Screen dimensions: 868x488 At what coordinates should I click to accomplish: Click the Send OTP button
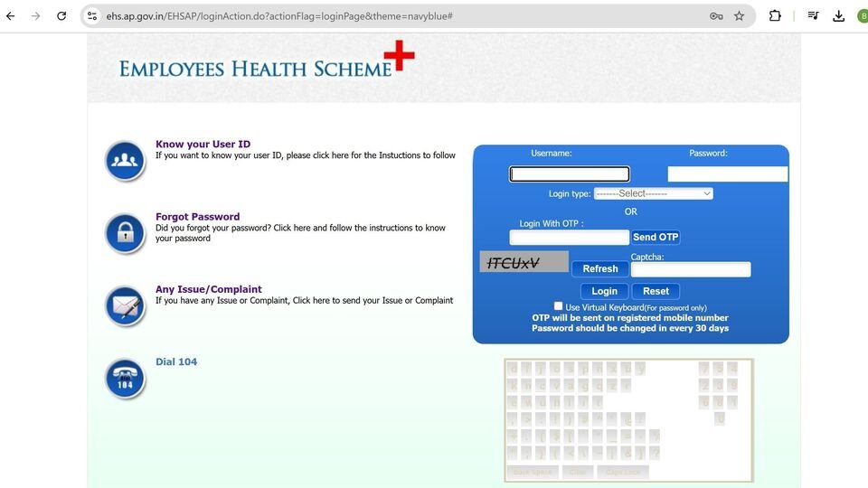pyautogui.click(x=656, y=237)
